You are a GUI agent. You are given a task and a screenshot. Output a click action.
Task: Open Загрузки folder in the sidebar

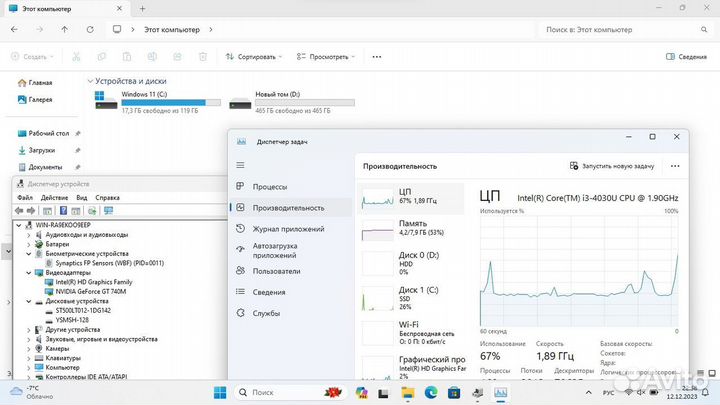(x=37, y=150)
